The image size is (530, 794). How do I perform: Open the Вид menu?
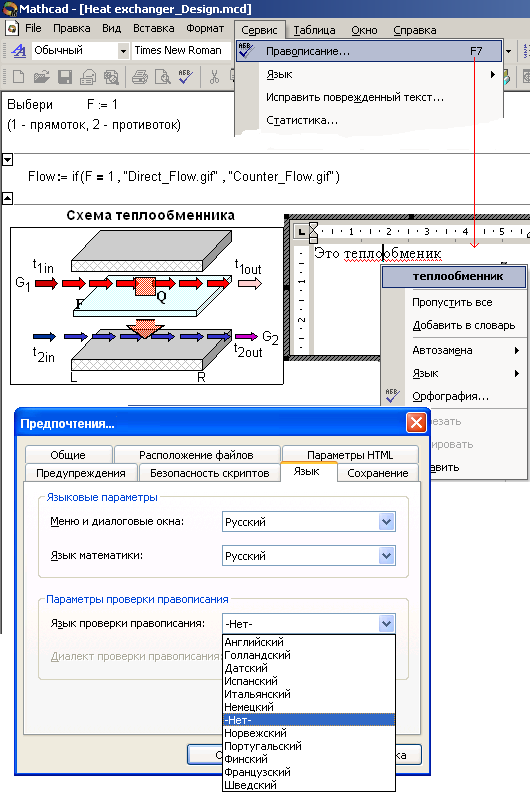[x=111, y=28]
